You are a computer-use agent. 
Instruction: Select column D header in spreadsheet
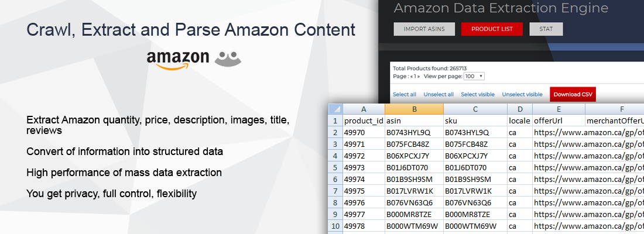(x=520, y=109)
